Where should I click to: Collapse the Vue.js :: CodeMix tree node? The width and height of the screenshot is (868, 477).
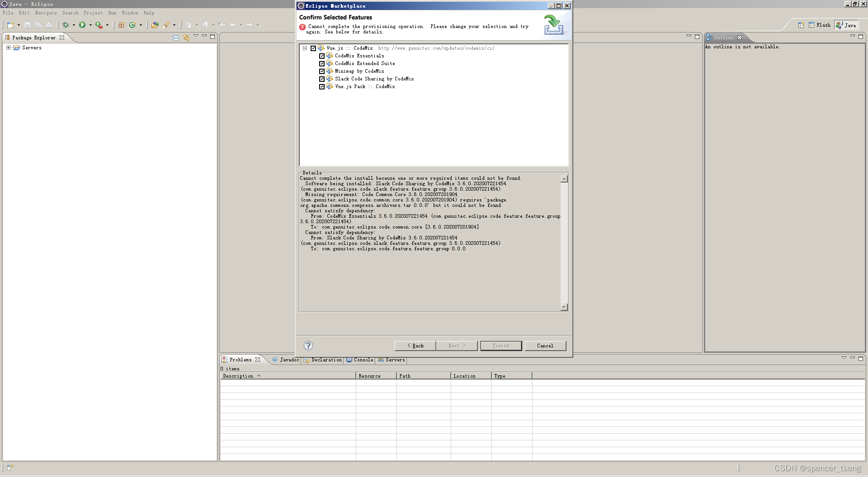(305, 48)
